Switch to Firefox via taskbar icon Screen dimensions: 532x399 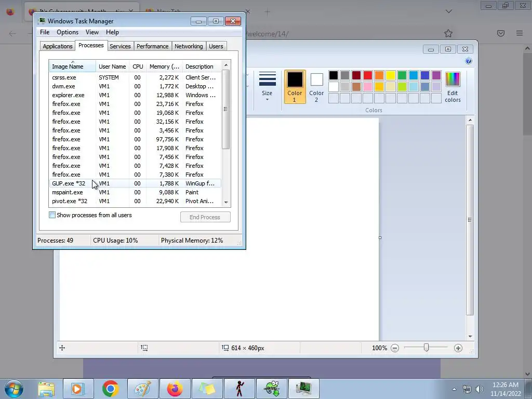175,389
